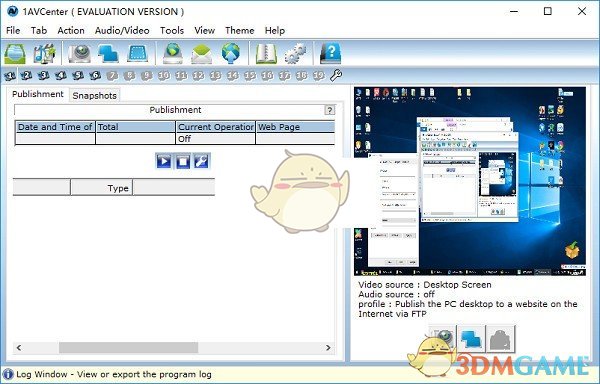Click the blue question mark help icon
The image size is (600, 384).
[330, 54]
